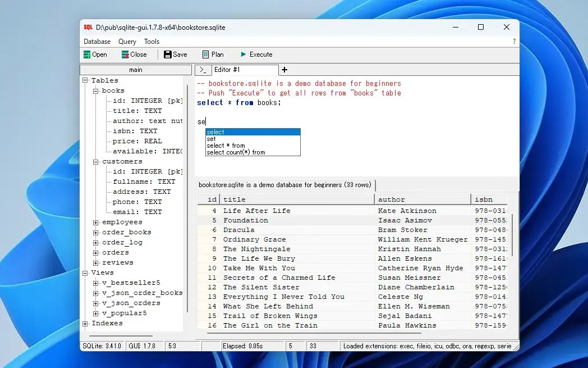Pick 'select * from' from the suggestion popup
Image resolution: width=588 pixels, height=368 pixels.
(225, 145)
